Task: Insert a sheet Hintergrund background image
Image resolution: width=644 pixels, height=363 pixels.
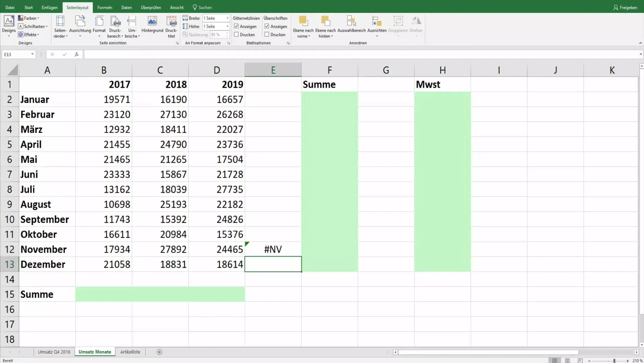Action: 152,24
